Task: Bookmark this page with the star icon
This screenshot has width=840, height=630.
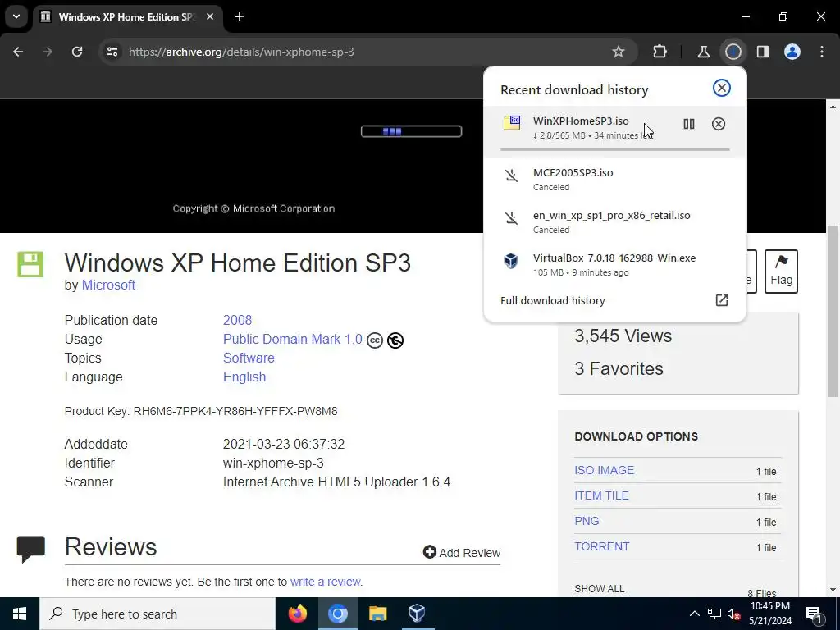Action: (619, 52)
